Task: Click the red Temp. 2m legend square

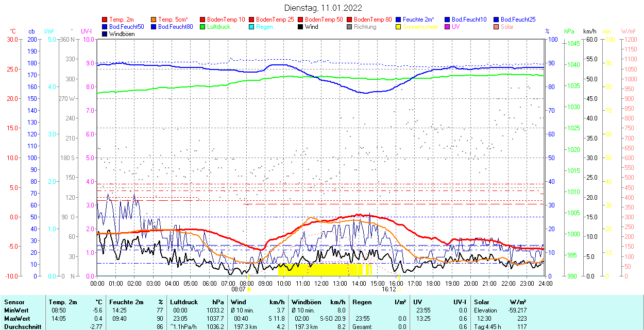Action: click(105, 20)
